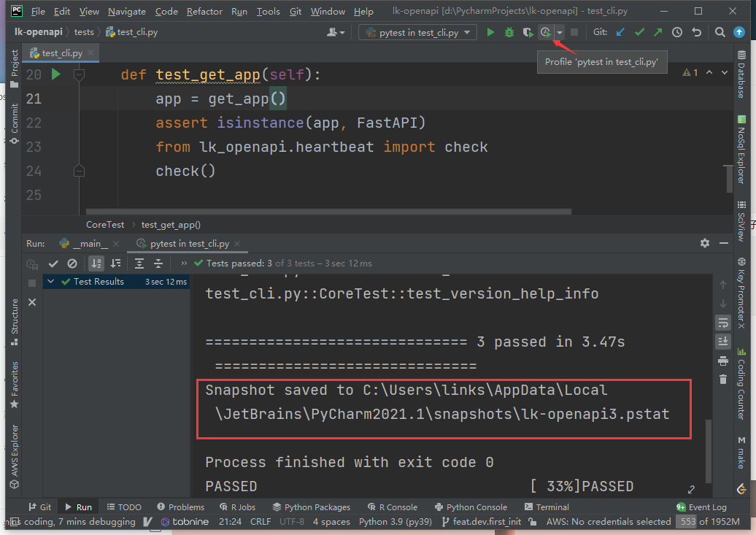Run pytest with the green Run button

(490, 32)
